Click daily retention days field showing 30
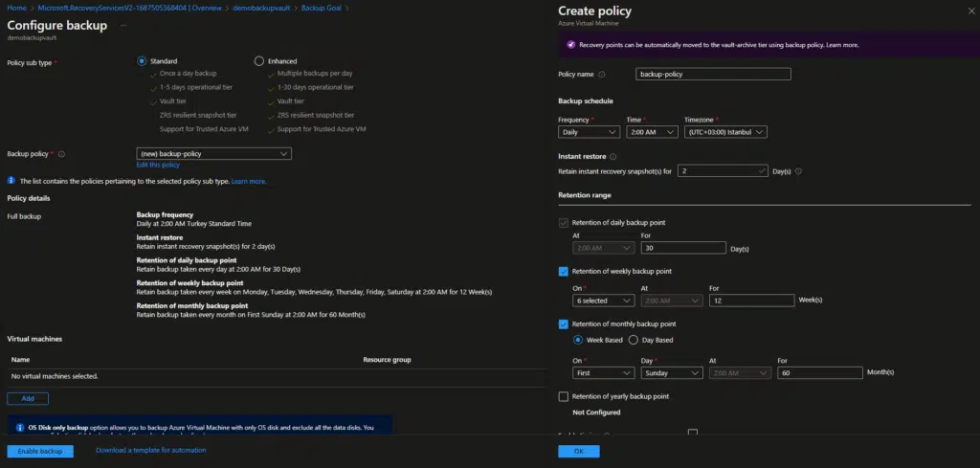 click(x=683, y=248)
